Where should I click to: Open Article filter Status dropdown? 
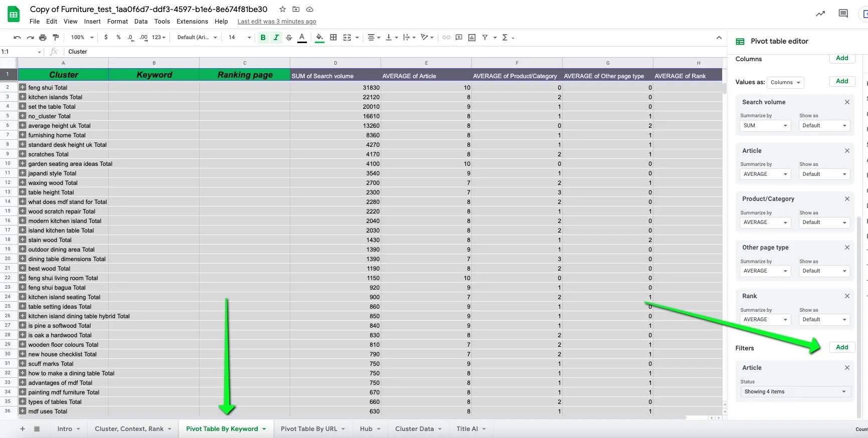coord(795,392)
